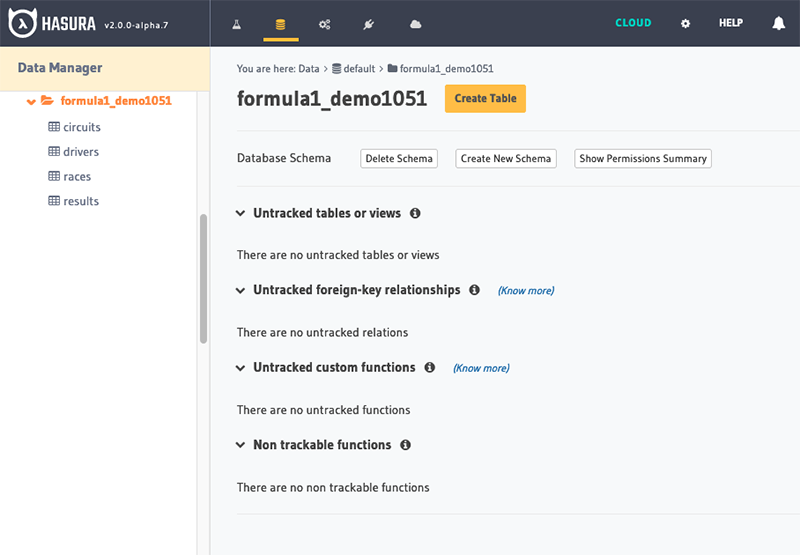Click database icon in breadcrumb
This screenshot has width=800, height=555.
click(336, 68)
